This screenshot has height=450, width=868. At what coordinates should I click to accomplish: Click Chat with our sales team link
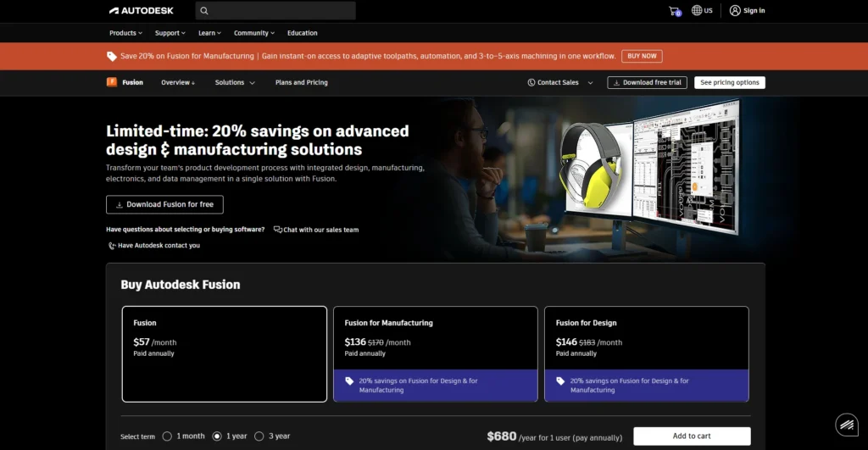320,230
